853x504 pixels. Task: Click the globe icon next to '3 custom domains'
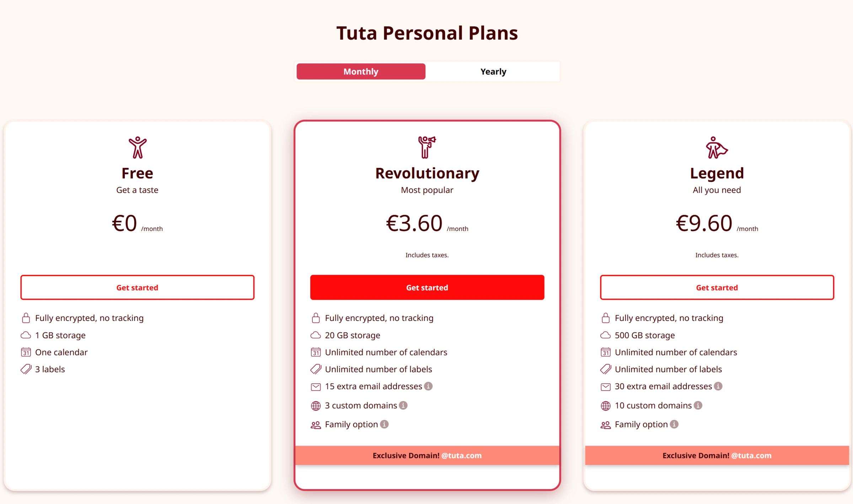click(316, 405)
